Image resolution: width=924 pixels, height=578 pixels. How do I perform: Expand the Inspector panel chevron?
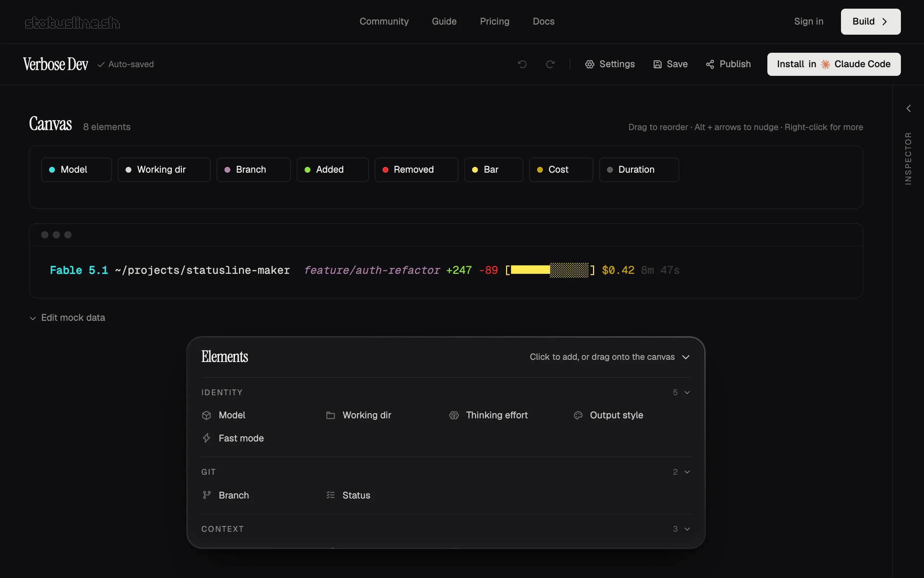(909, 109)
